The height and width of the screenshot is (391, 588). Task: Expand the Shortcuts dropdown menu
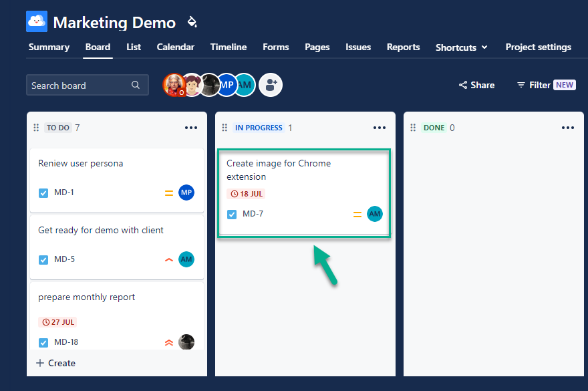click(461, 47)
